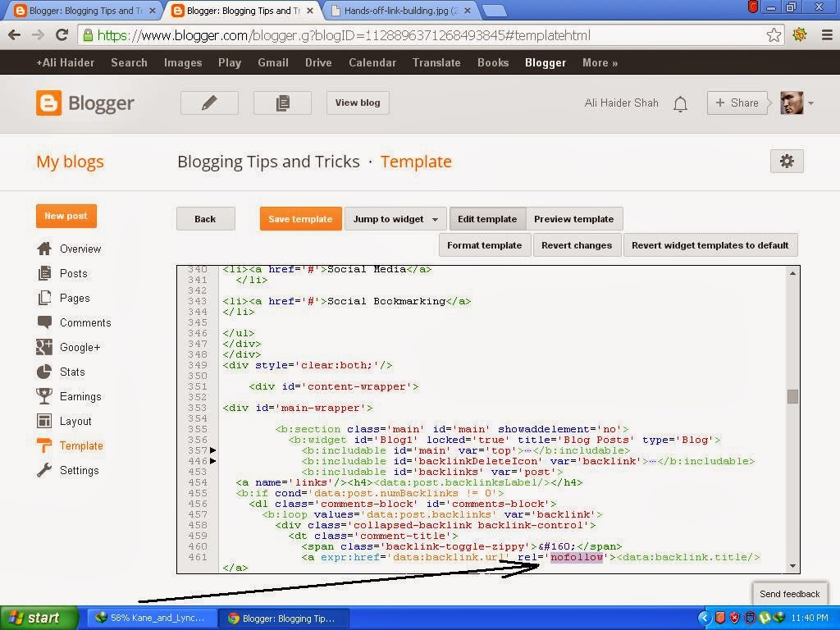Open the settings gear menu
Viewport: 840px width, 630px height.
(787, 162)
